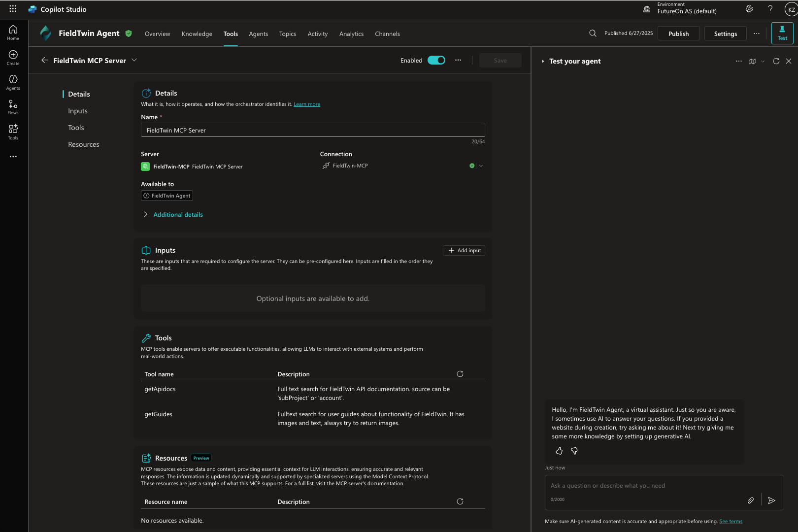The height and width of the screenshot is (532, 798).
Task: Click the search magnifier icon
Action: point(593,33)
